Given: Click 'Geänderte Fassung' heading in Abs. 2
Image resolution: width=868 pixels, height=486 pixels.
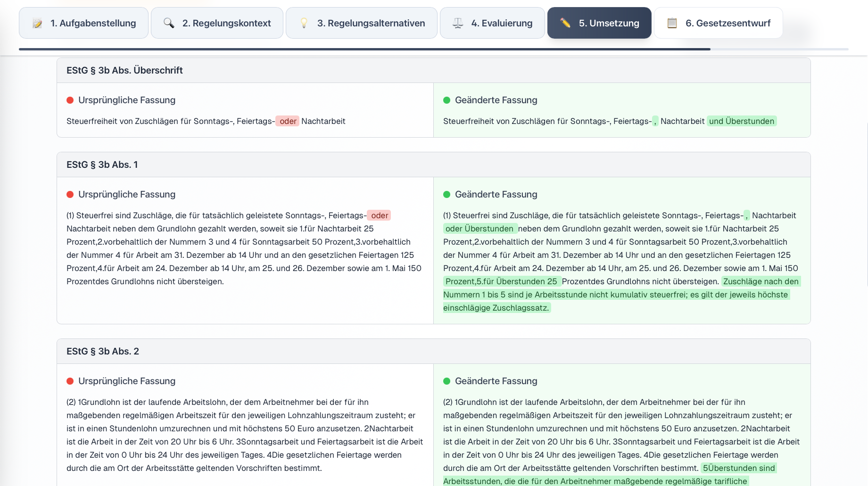Looking at the screenshot, I should click(496, 381).
